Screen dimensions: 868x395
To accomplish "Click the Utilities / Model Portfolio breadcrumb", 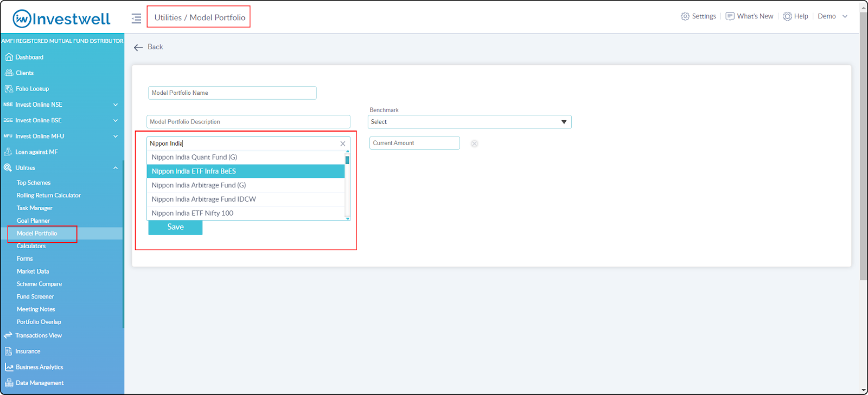I will 200,17.
